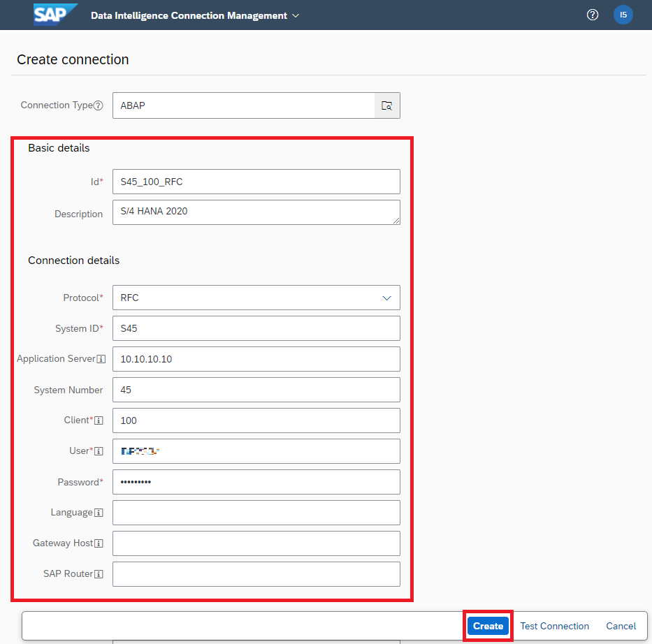Expand the Protocol dropdown
Viewport: 652px width, 644px height.
pyautogui.click(x=386, y=298)
